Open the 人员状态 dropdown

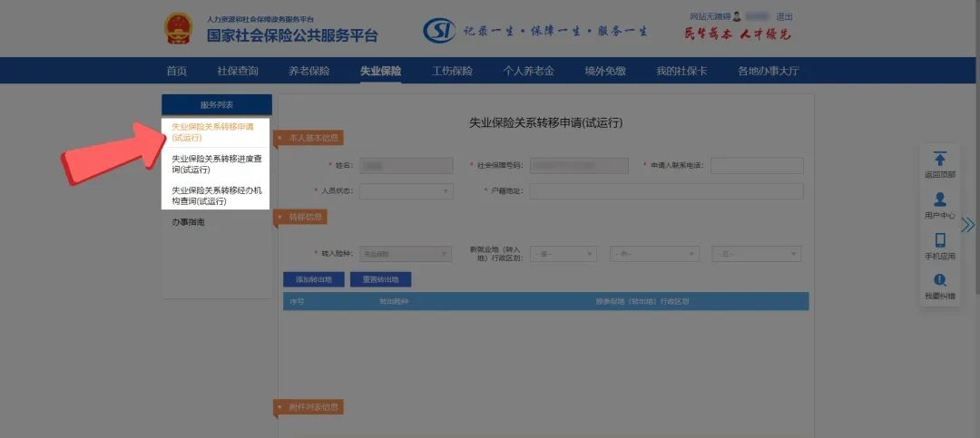point(407,191)
